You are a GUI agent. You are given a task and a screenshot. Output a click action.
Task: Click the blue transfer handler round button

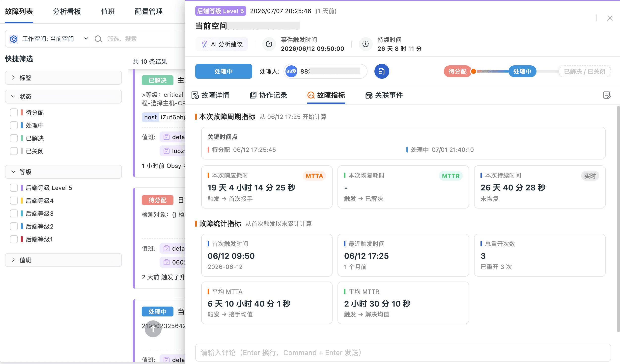coord(382,71)
